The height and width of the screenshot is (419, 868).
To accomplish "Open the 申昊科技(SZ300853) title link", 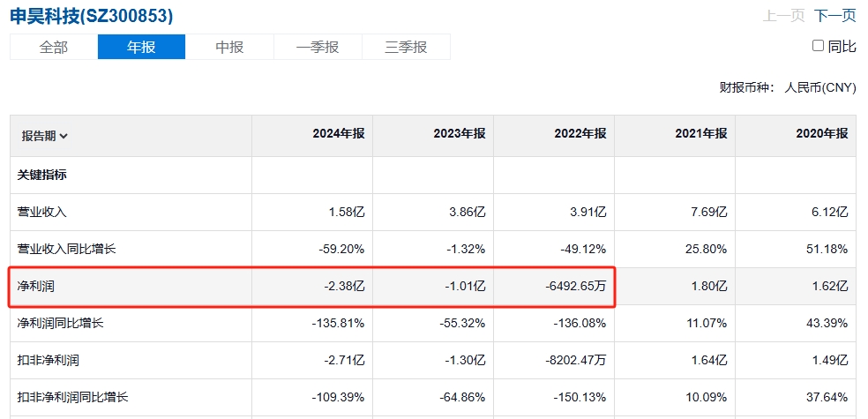I will coord(92,16).
